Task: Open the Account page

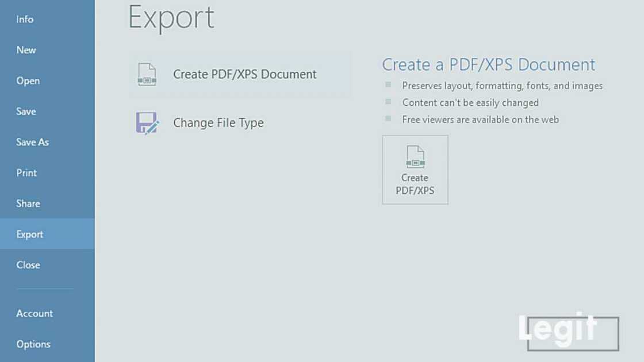Action: pyautogui.click(x=34, y=314)
